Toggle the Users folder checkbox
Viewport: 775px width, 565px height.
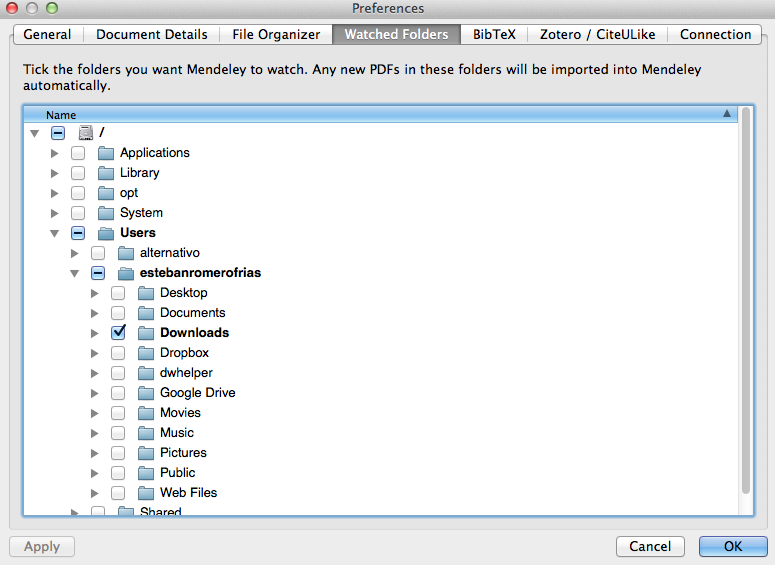pos(78,233)
